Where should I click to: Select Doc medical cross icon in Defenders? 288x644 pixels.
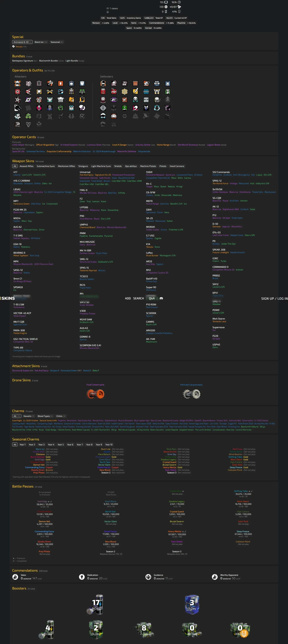click(x=157, y=83)
